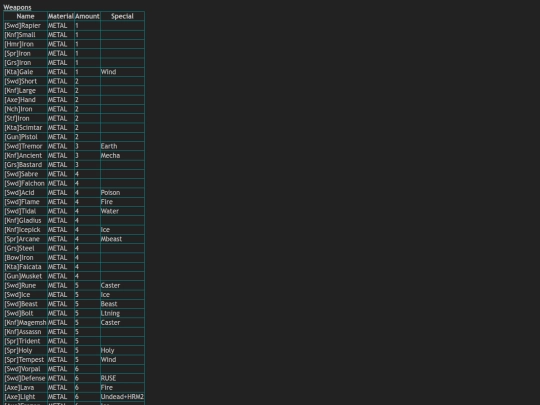Select the [Spr]Trident name cell
Viewport: 540px width, 405px height.
coord(25,342)
